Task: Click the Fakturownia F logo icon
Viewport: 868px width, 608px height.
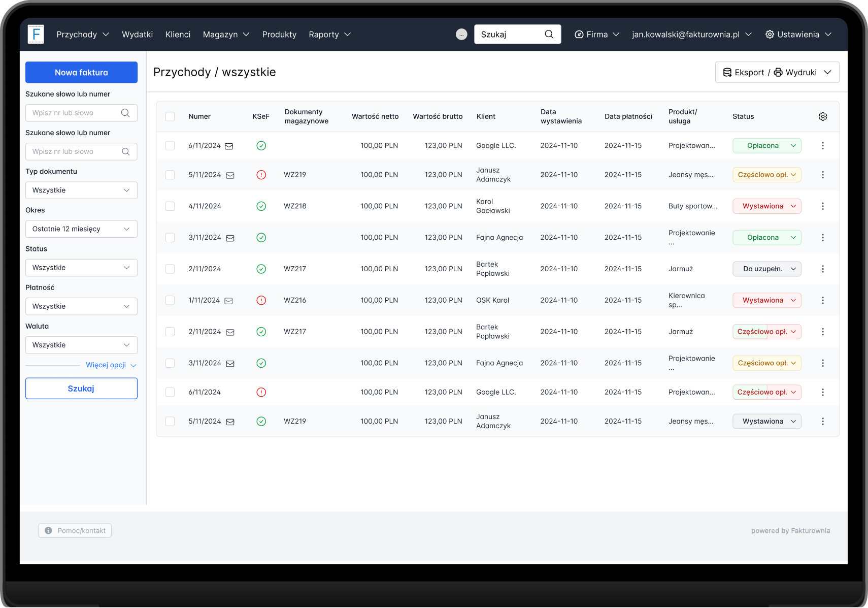Action: [x=36, y=35]
